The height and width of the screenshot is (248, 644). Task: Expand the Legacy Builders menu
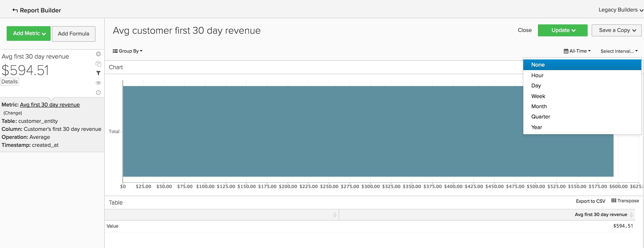pyautogui.click(x=620, y=10)
